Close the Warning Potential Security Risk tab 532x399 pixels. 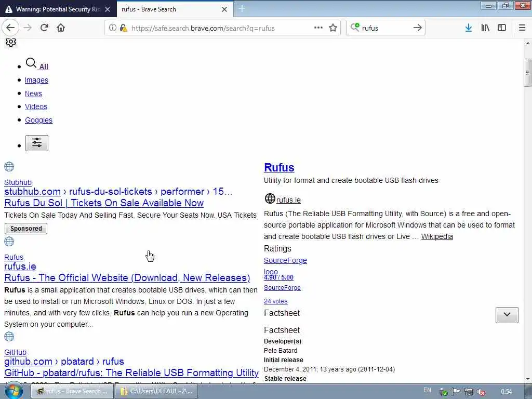click(x=108, y=9)
